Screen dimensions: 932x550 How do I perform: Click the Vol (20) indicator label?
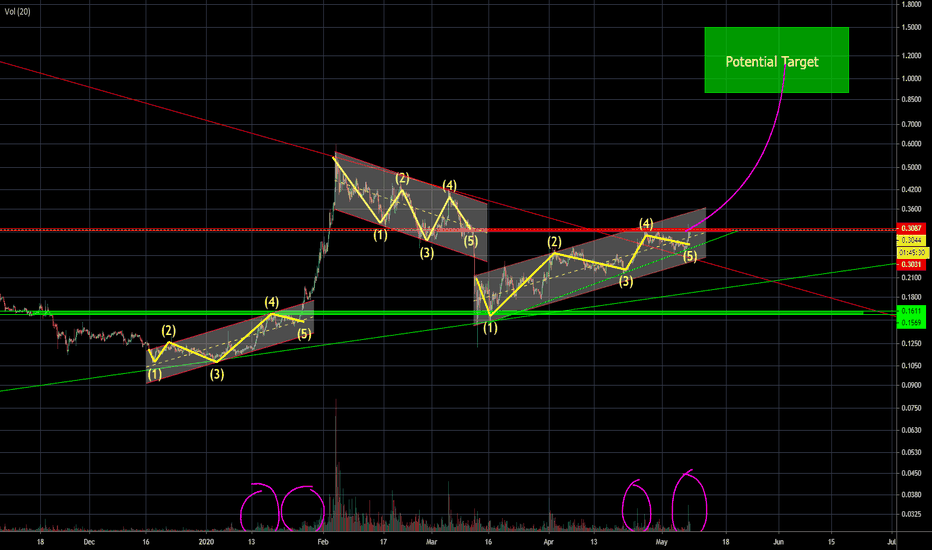click(x=17, y=11)
